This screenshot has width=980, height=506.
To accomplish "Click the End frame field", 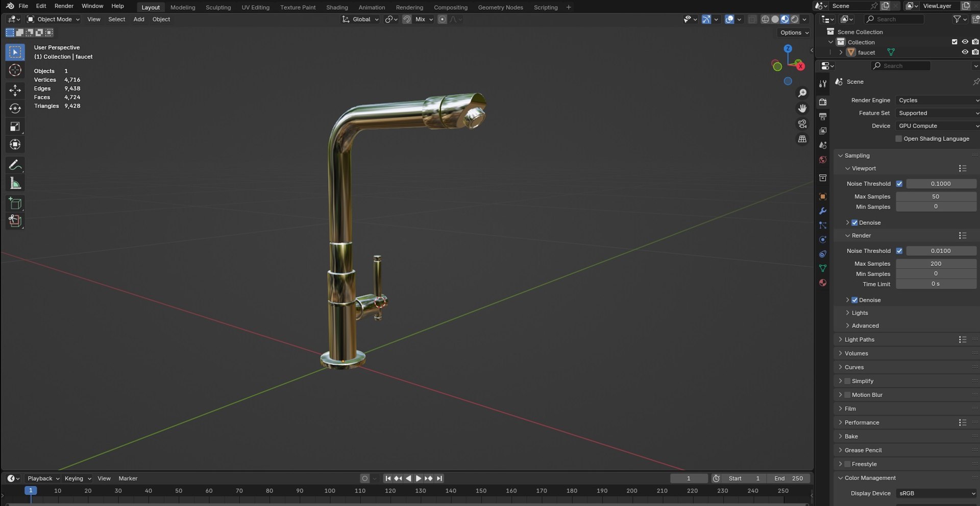I will coord(789,478).
